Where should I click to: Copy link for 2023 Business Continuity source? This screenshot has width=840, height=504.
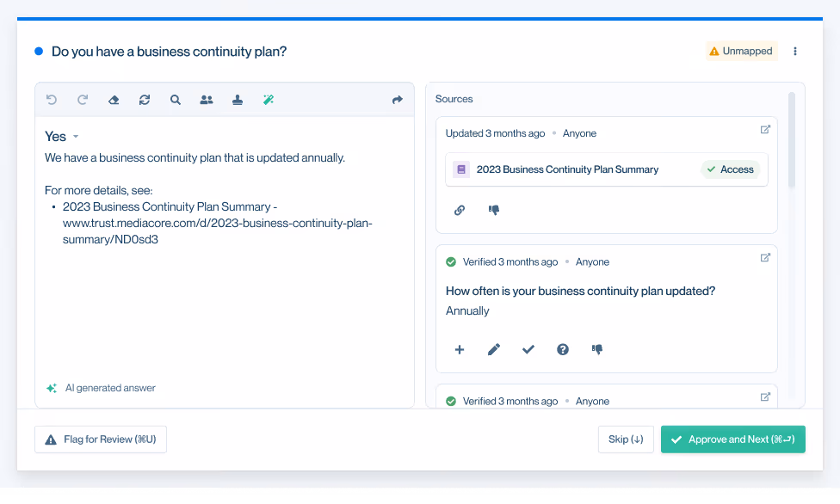pos(459,210)
